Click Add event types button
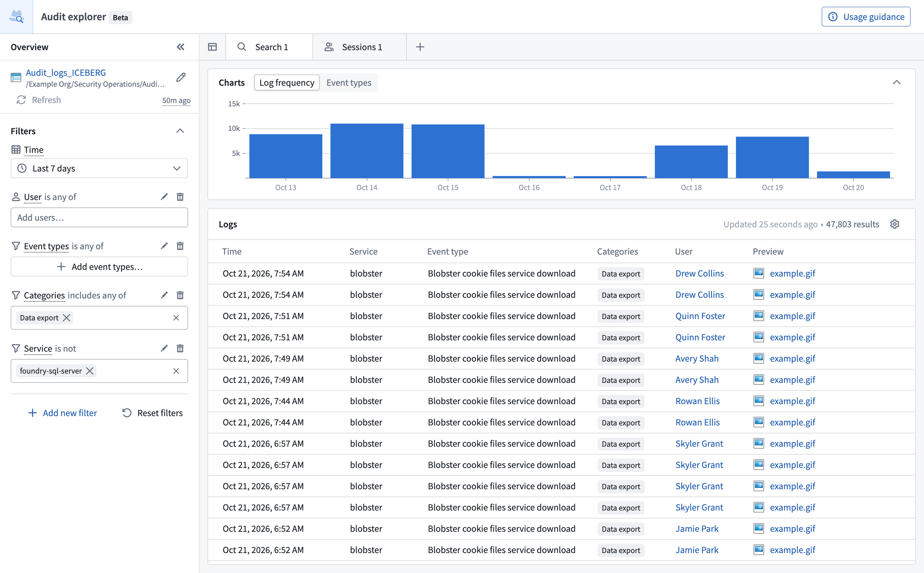The width and height of the screenshot is (924, 573). [x=99, y=267]
